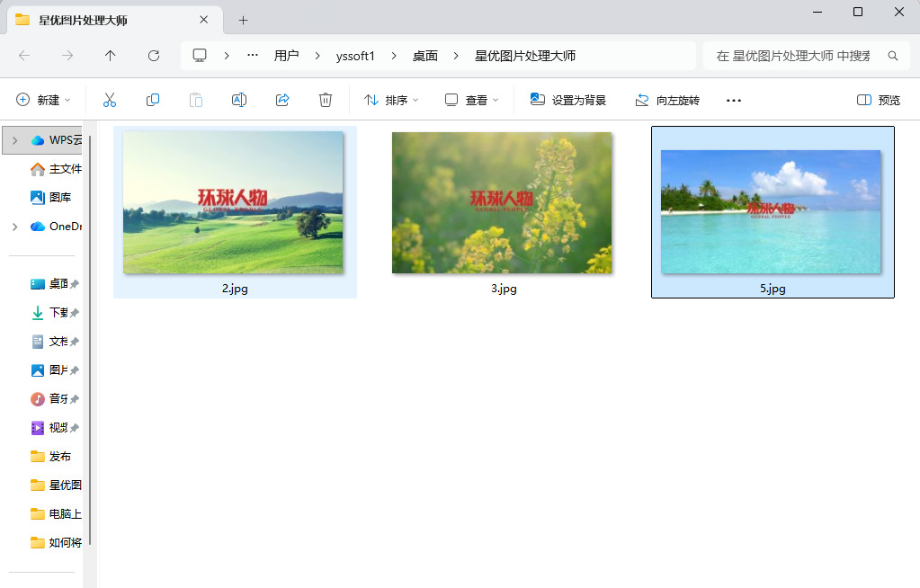The width and height of the screenshot is (920, 588).
Task: Click 向左旋转 rotate left button
Action: tap(667, 100)
